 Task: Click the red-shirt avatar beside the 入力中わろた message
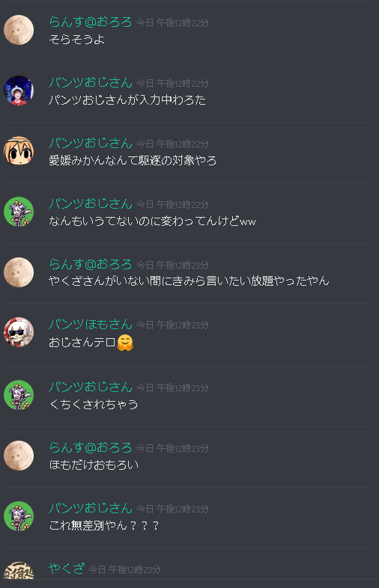(19, 91)
